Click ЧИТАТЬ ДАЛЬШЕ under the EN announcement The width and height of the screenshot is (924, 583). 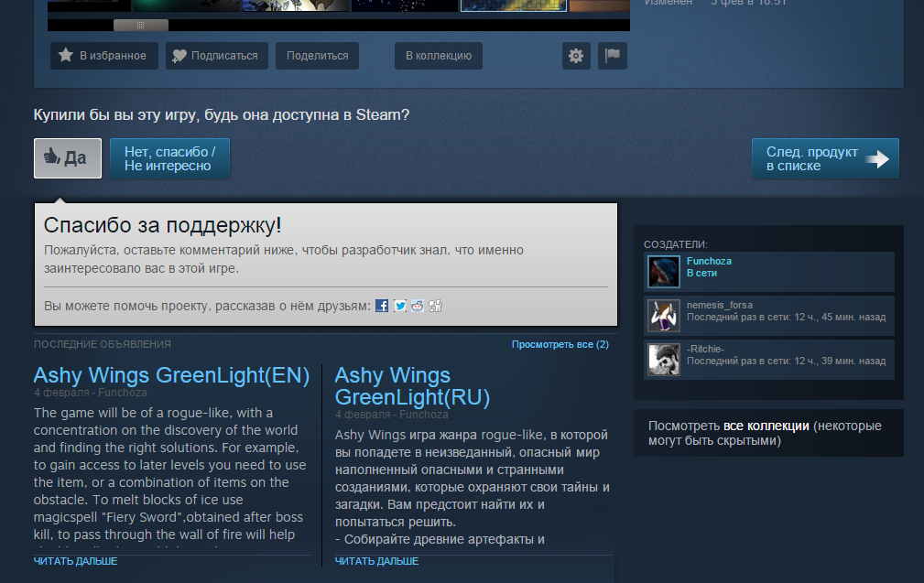click(x=75, y=561)
